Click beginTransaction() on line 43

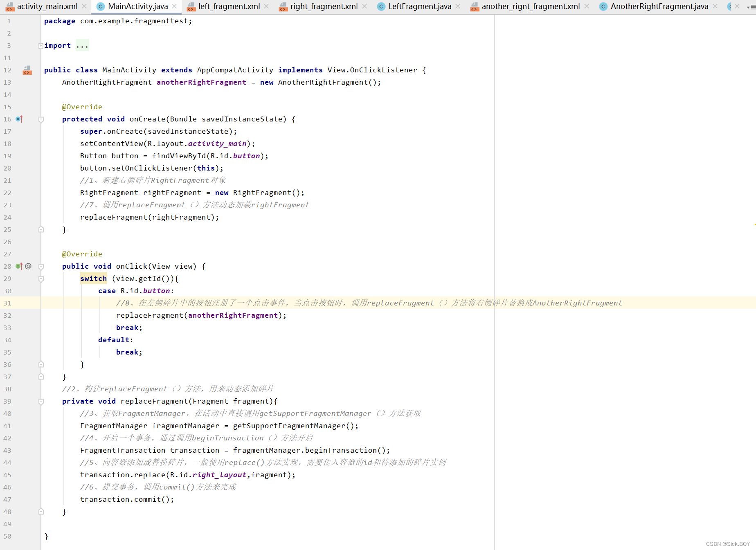coord(346,450)
